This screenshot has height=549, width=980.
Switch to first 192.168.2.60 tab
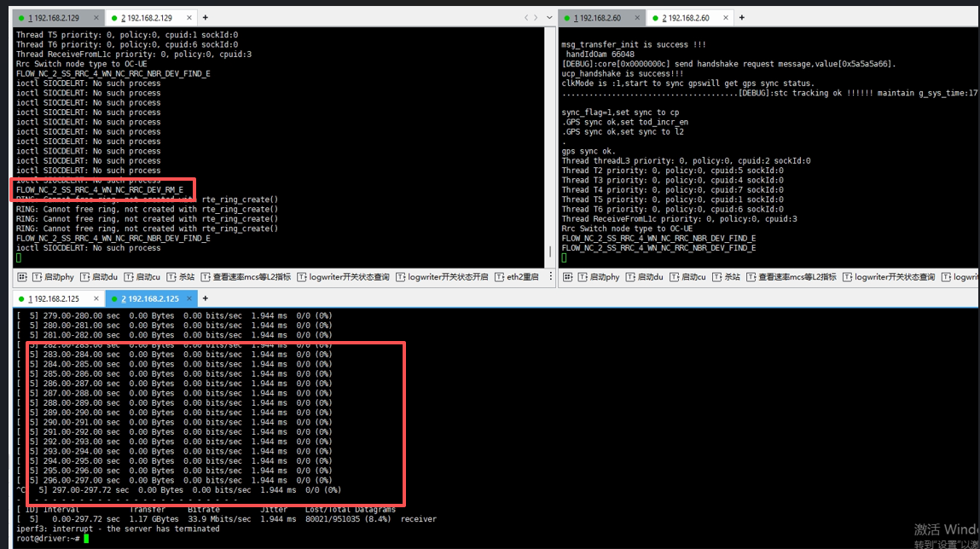597,18
